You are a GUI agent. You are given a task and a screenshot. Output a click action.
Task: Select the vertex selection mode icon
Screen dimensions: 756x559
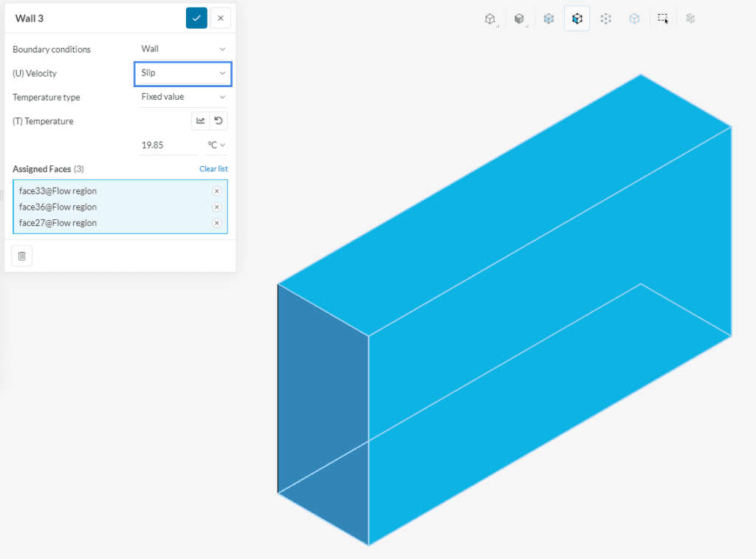click(605, 18)
